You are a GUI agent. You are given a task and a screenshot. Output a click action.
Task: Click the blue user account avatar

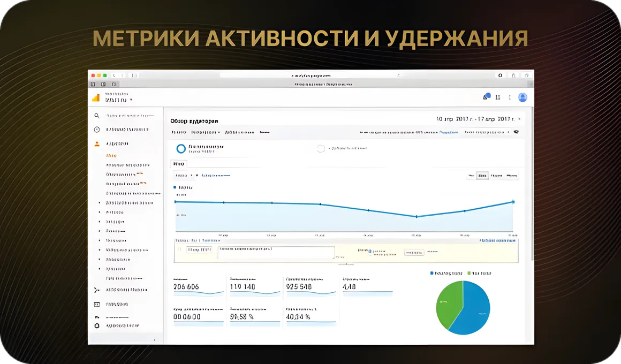coord(523,97)
